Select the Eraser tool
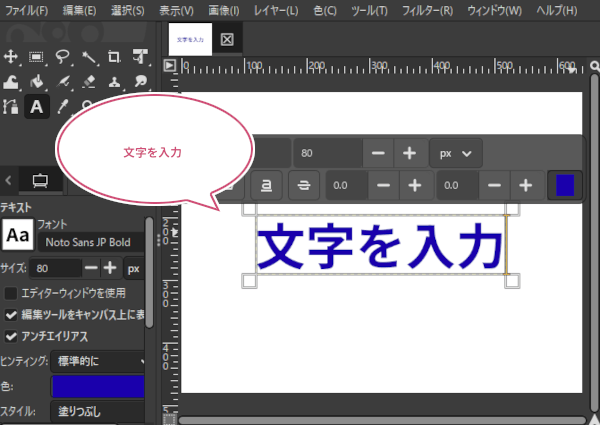Image resolution: width=600 pixels, height=425 pixels. click(x=88, y=82)
